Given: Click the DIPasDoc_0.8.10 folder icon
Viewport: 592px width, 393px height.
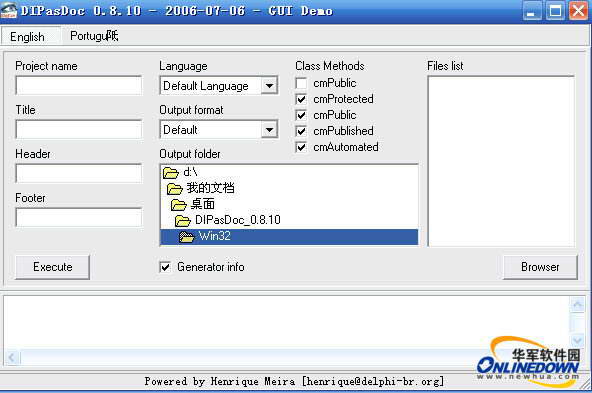Looking at the screenshot, I should click(183, 220).
